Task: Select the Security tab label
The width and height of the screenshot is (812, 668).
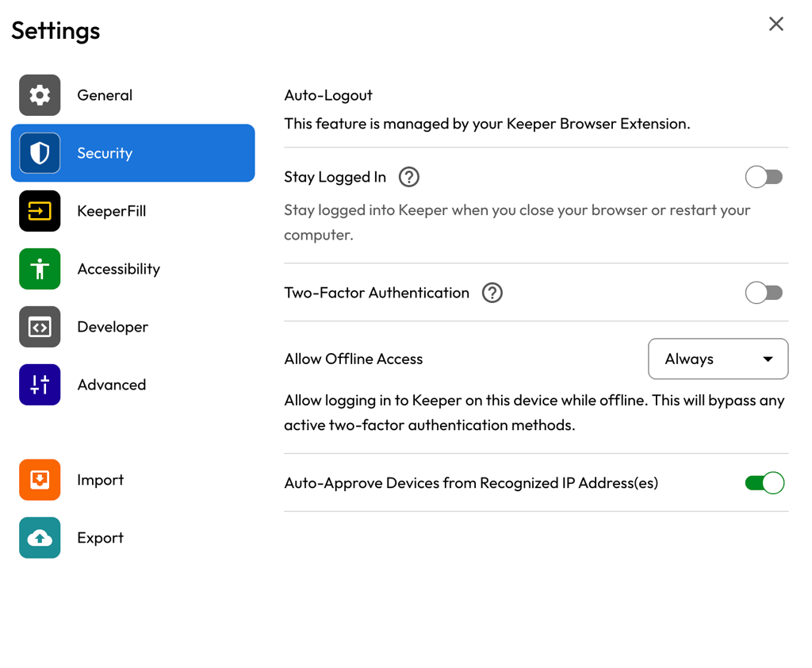Action: 105,153
